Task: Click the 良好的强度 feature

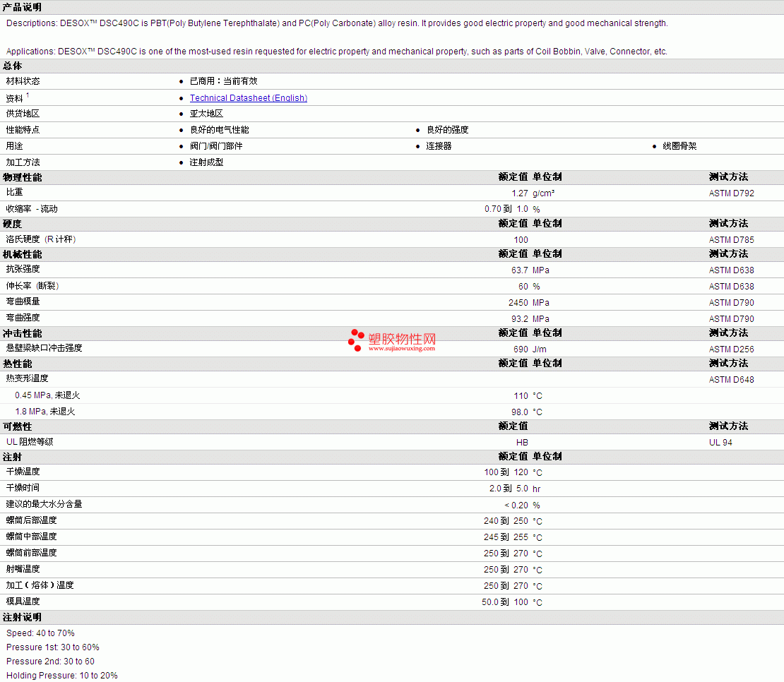Action: pos(448,130)
